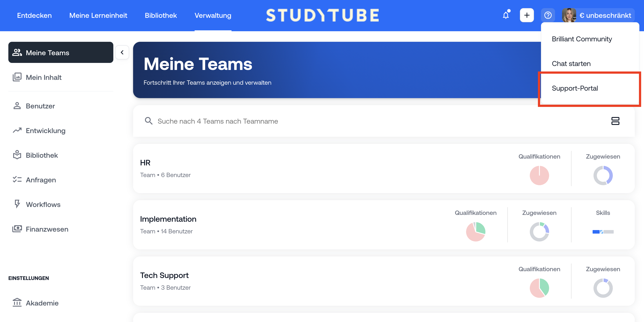
Task: Collapse the sidebar with the chevron
Action: click(122, 52)
